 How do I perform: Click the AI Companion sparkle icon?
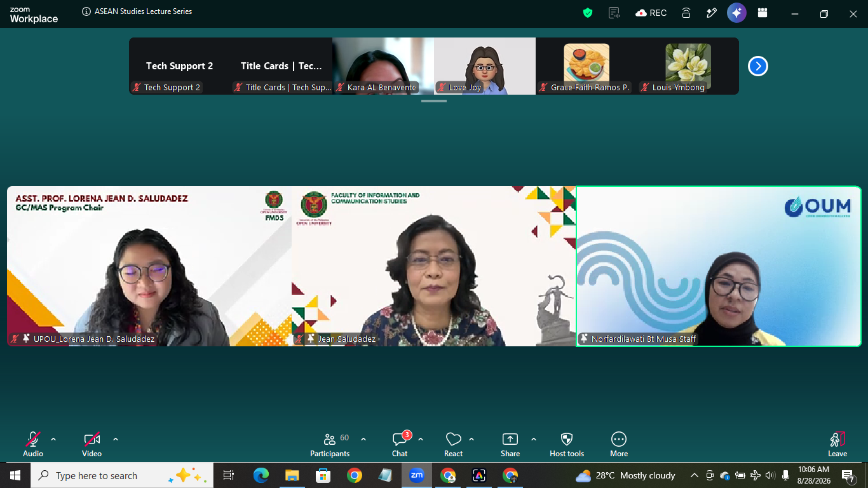[x=736, y=13]
